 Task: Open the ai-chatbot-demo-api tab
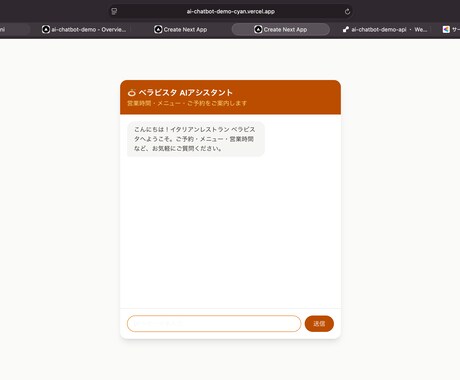pos(385,30)
